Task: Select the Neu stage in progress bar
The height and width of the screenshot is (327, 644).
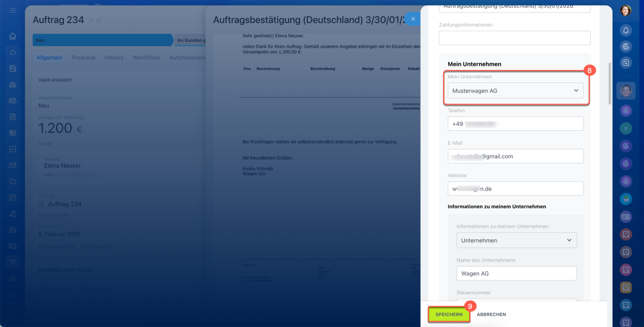Action: click(x=103, y=40)
